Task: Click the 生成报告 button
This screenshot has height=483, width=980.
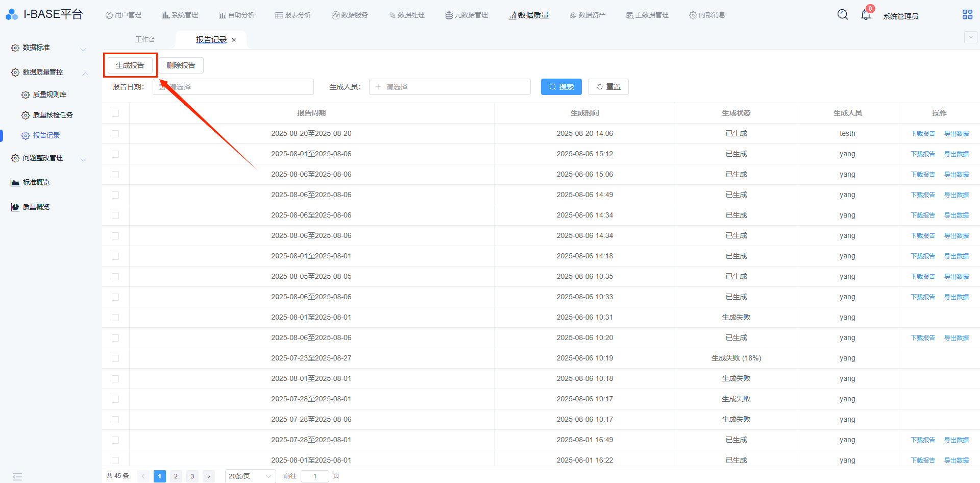Action: click(x=130, y=65)
